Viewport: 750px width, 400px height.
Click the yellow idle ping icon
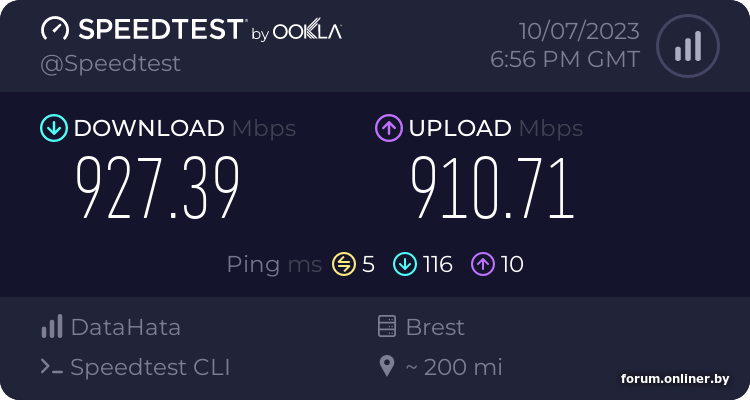coord(344,264)
